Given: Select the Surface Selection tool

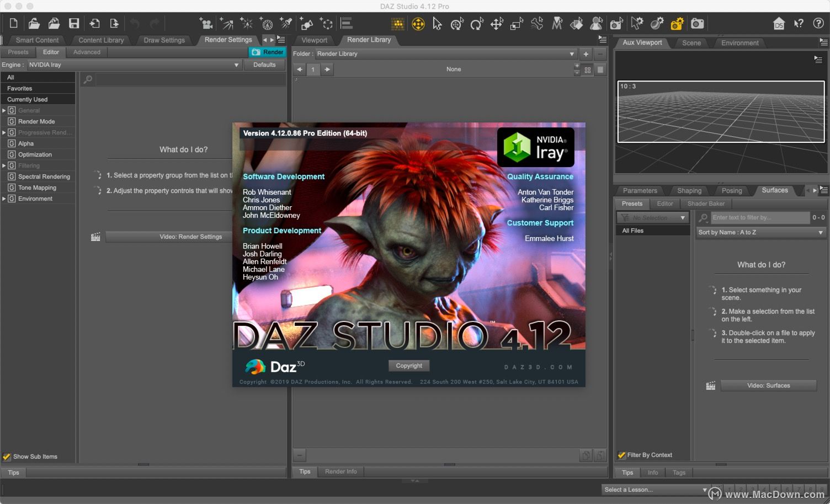Looking at the screenshot, I should click(576, 24).
